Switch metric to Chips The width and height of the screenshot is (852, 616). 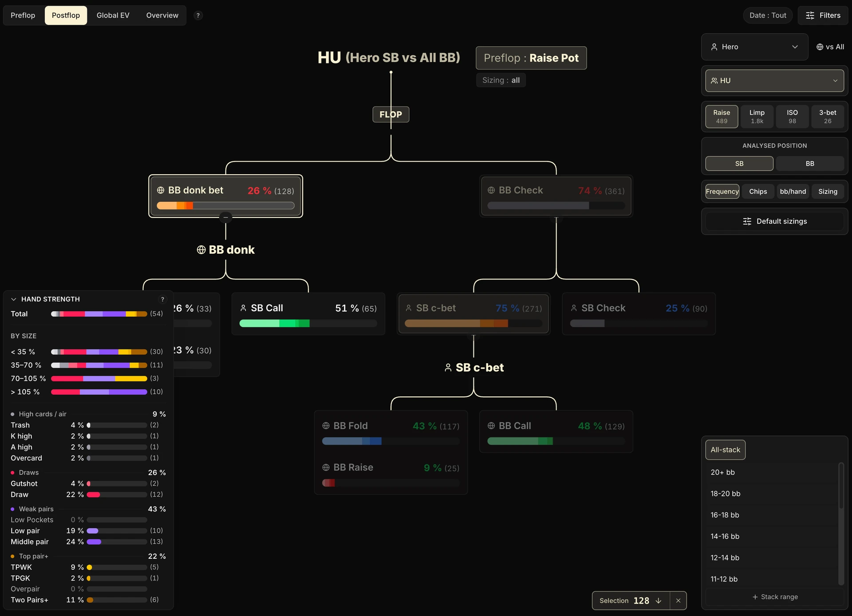[x=758, y=192]
